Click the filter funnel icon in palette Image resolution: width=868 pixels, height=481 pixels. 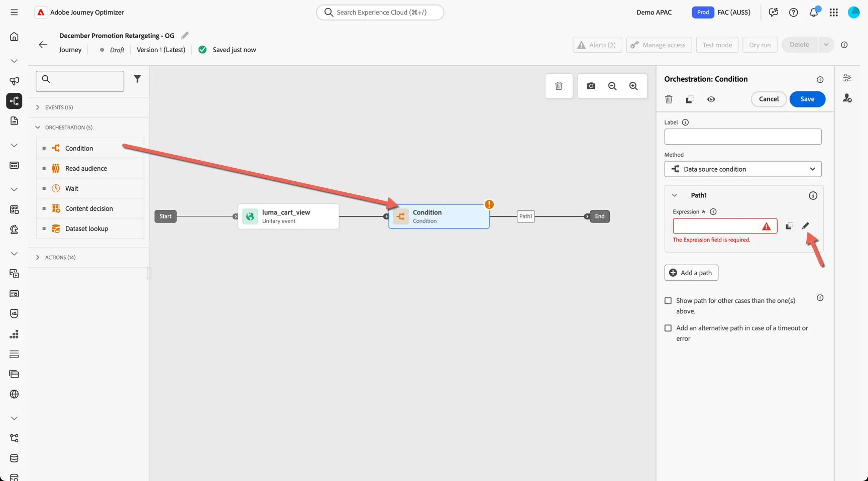[137, 79]
